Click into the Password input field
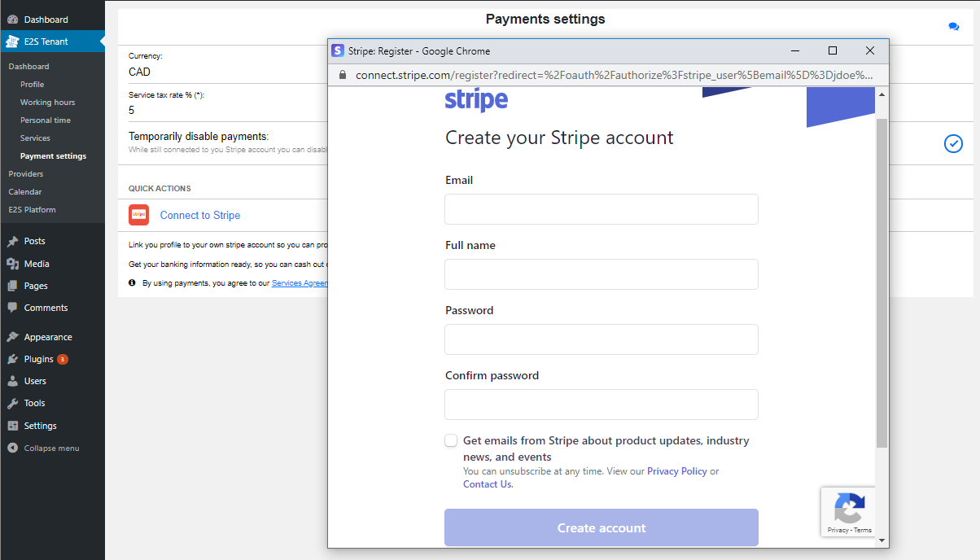The height and width of the screenshot is (560, 980). 602,339
